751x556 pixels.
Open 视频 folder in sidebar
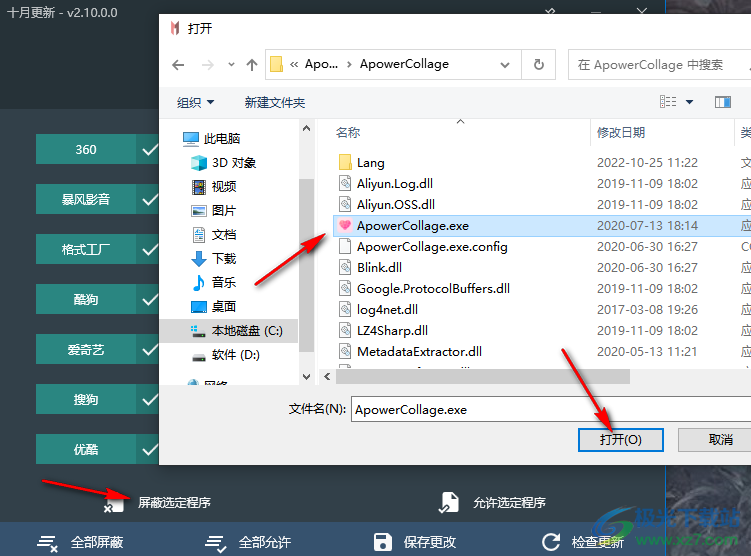[x=214, y=186]
